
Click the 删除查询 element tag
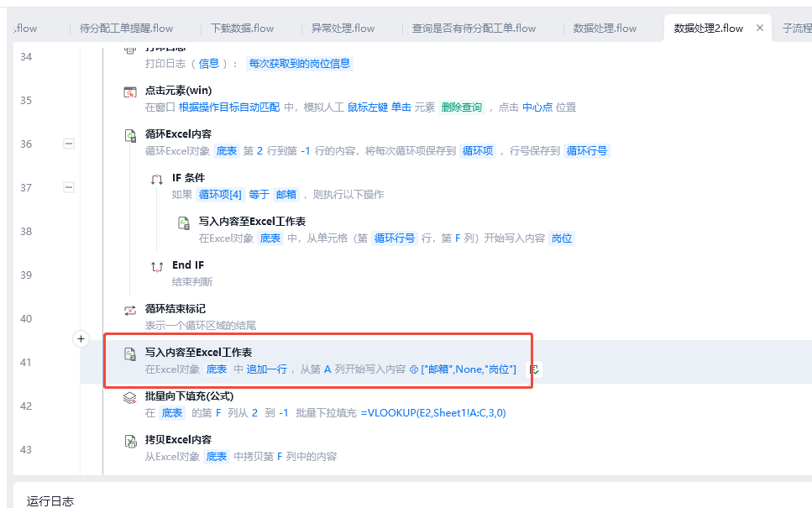(x=461, y=107)
